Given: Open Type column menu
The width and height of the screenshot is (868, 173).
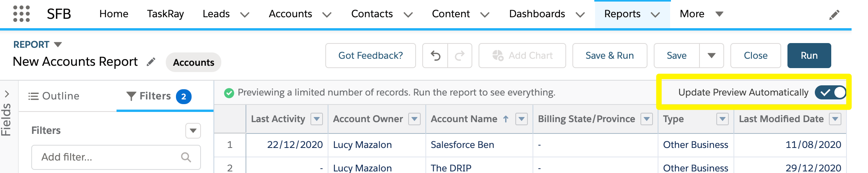Looking at the screenshot, I should click(723, 119).
